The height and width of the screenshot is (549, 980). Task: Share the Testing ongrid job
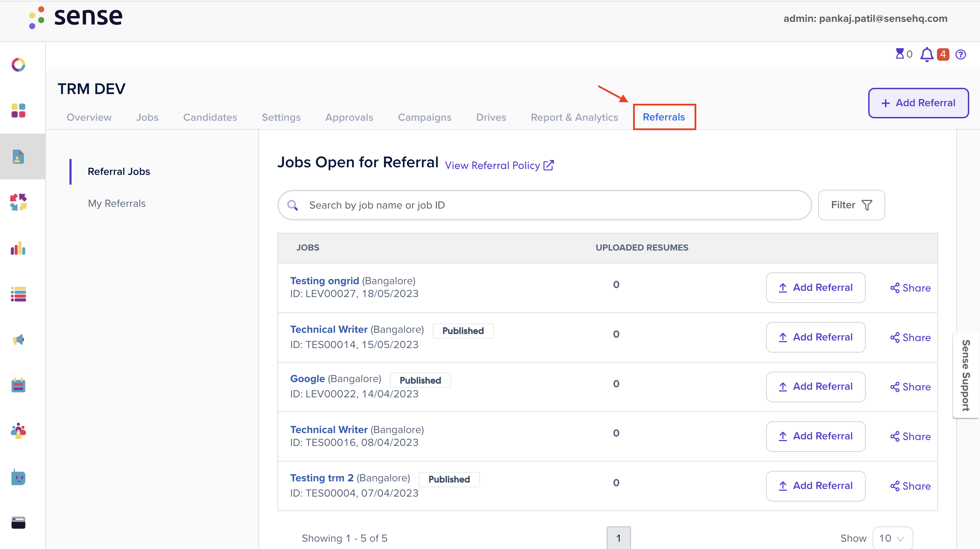point(911,288)
